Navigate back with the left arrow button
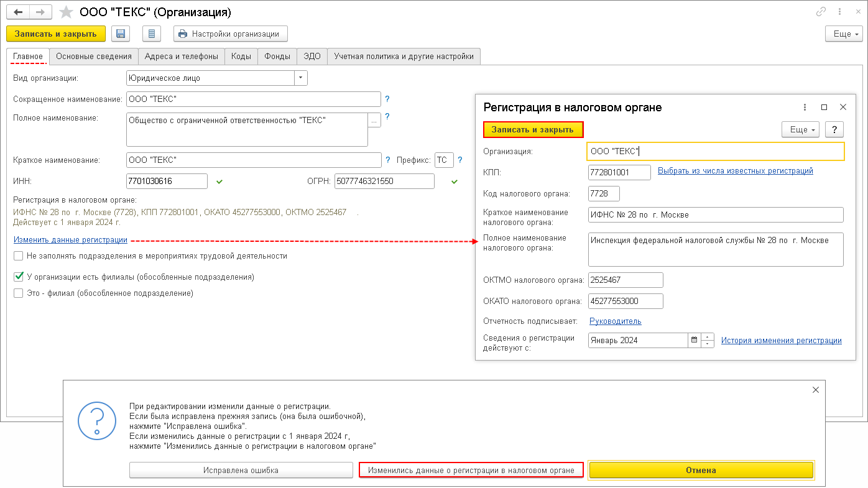 click(x=18, y=12)
